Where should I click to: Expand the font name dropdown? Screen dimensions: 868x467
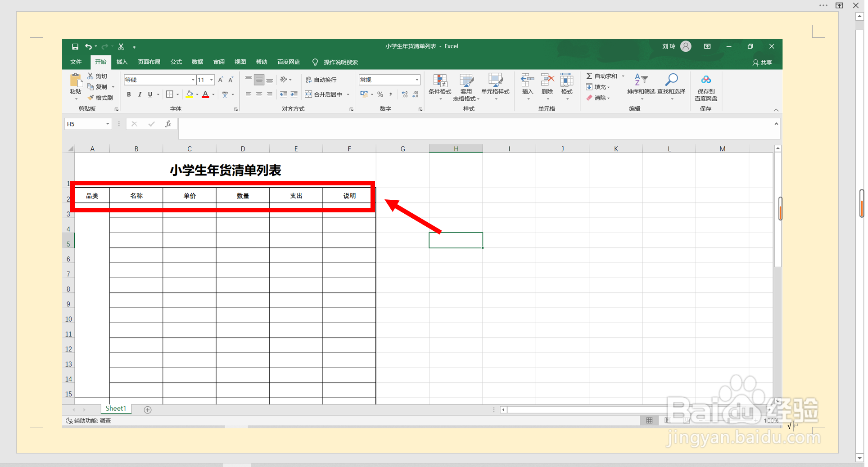[193, 80]
